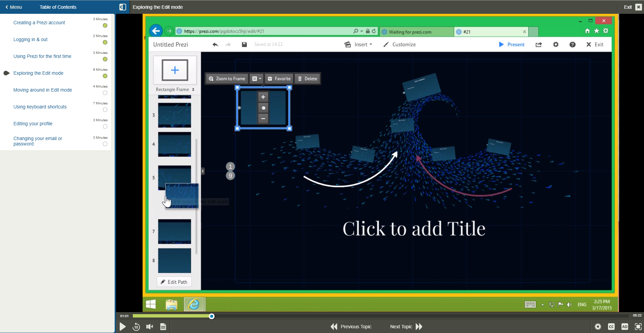Collapse the Table of Contents panel
This screenshot has width=644, height=333.
(123, 7)
